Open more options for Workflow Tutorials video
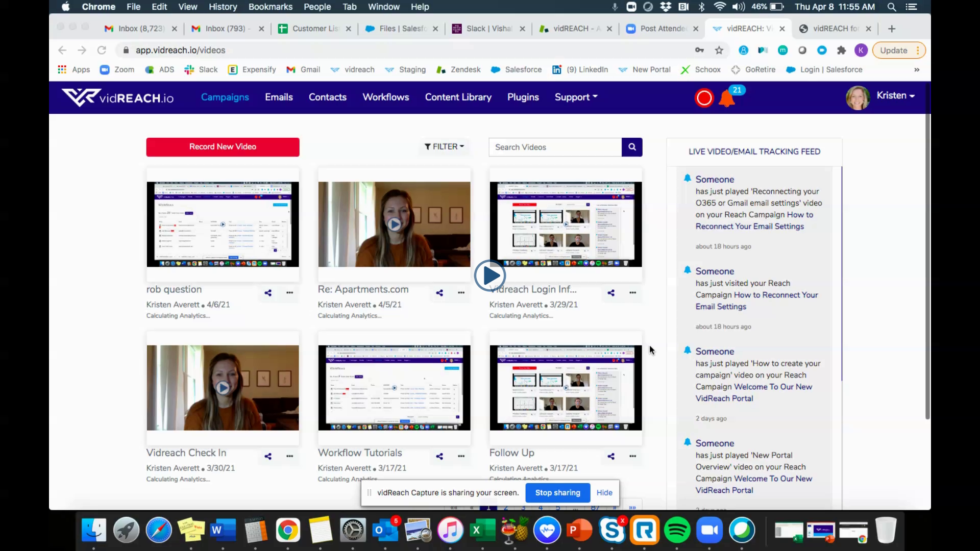 [461, 456]
